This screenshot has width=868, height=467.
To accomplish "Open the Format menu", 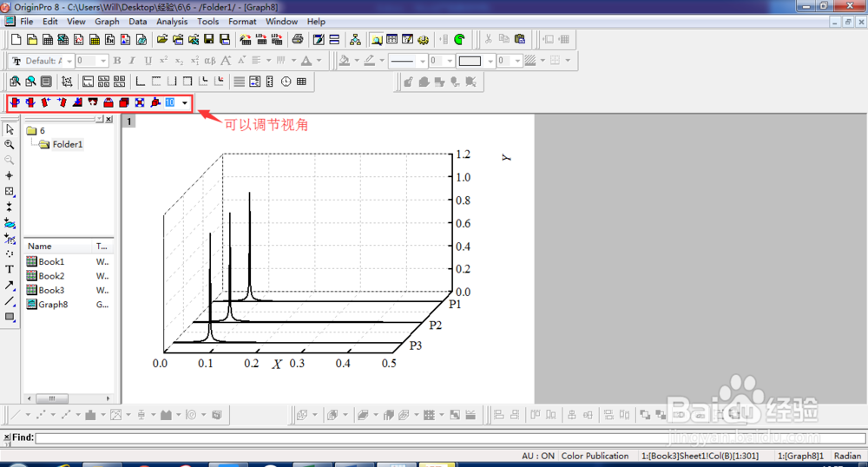I will click(242, 22).
